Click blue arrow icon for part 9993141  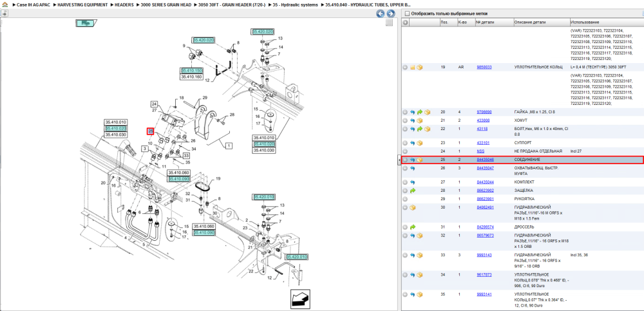click(x=412, y=294)
